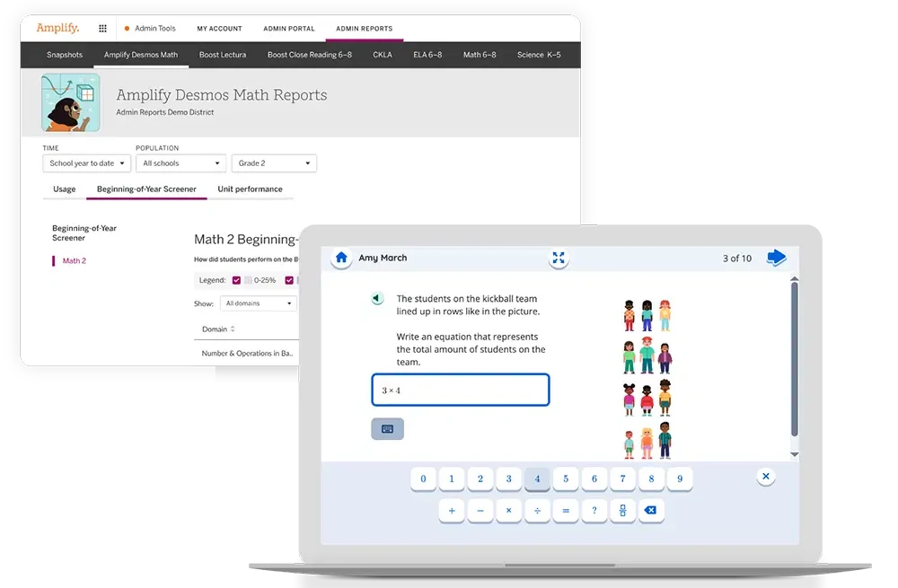Open the All schools population dropdown
The width and height of the screenshot is (898, 588).
[x=181, y=163]
